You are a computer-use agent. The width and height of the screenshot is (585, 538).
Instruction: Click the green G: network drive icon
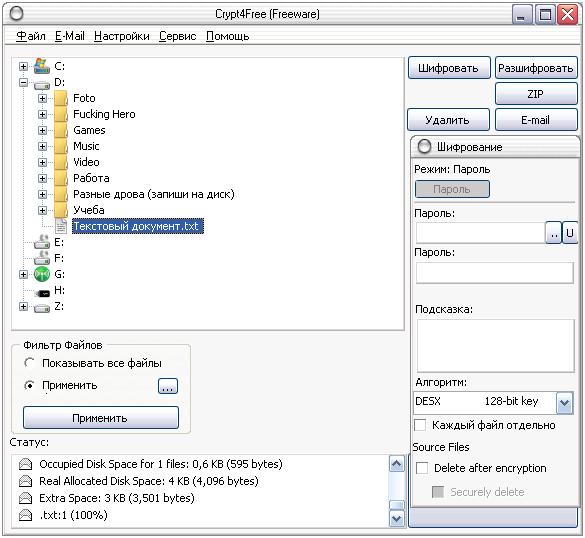41,274
